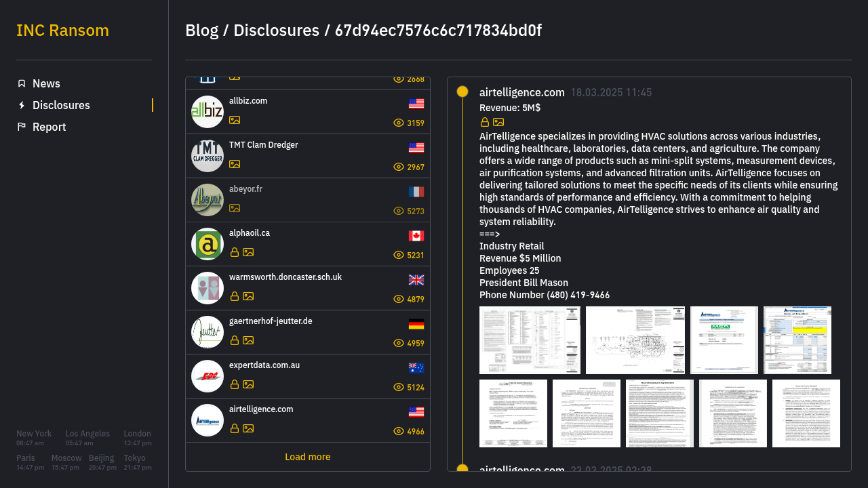Click the eye icon beside 5273 views
Viewport: 868px width, 488px height.
point(399,211)
